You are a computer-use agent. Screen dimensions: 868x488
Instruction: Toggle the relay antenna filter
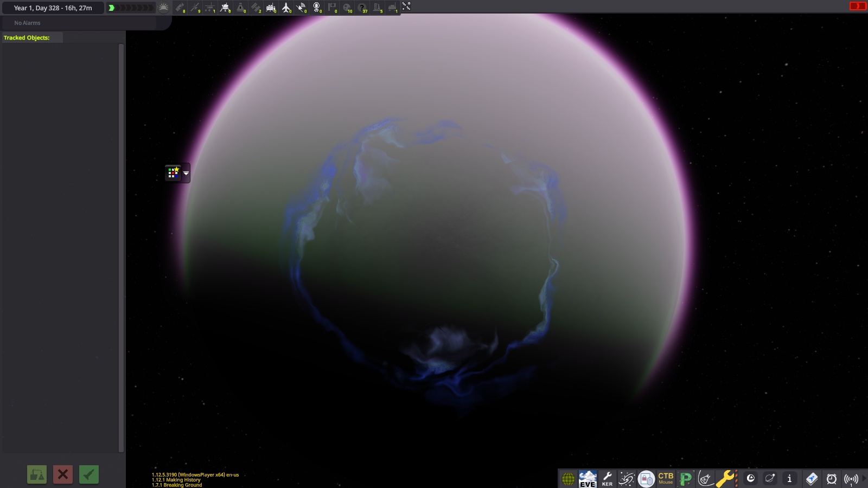click(302, 8)
